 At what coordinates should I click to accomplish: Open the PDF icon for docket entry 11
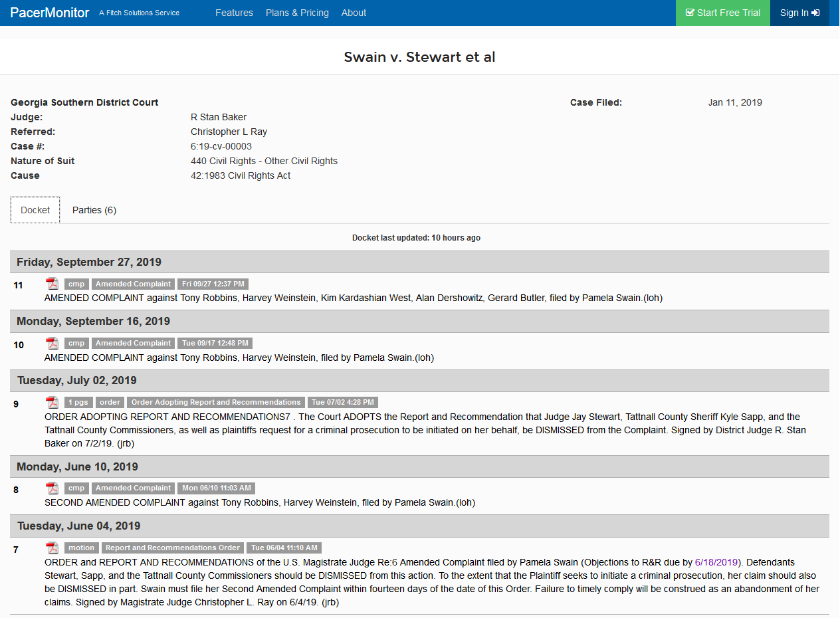pyautogui.click(x=52, y=284)
